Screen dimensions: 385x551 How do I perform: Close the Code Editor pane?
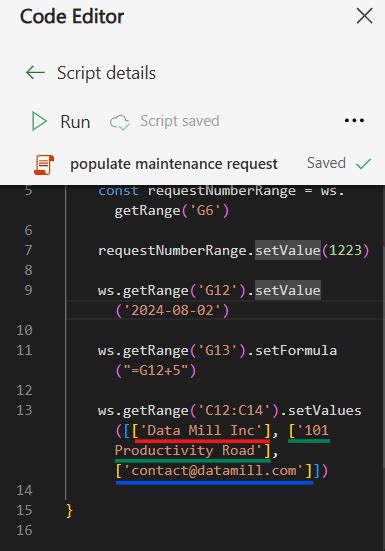pyautogui.click(x=364, y=16)
